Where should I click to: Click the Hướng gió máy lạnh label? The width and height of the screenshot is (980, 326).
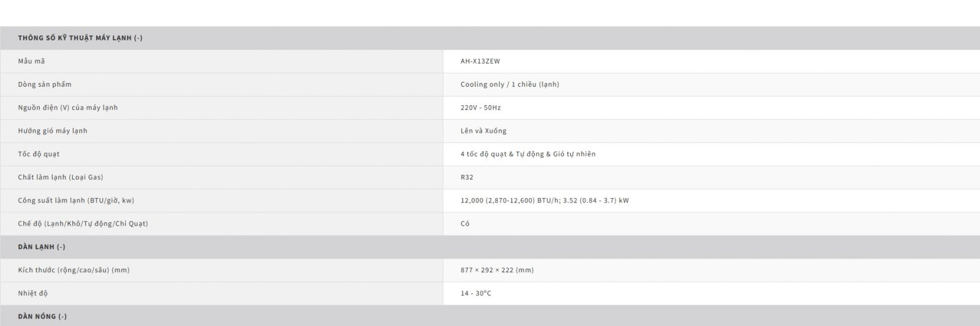pyautogui.click(x=53, y=131)
